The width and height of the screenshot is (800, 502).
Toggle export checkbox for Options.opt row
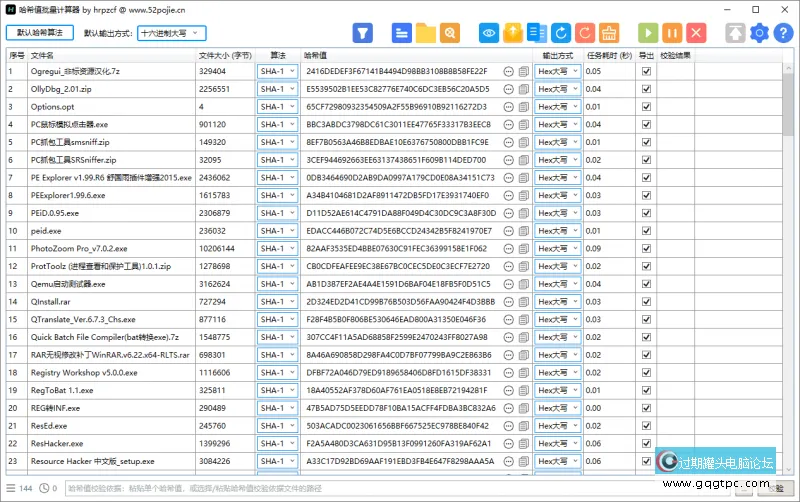click(x=646, y=107)
